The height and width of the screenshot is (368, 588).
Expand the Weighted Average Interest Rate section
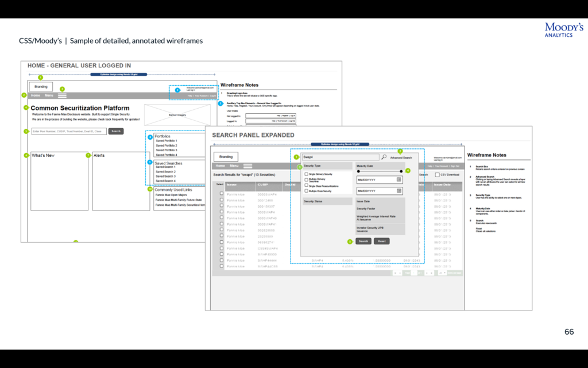(x=380, y=218)
